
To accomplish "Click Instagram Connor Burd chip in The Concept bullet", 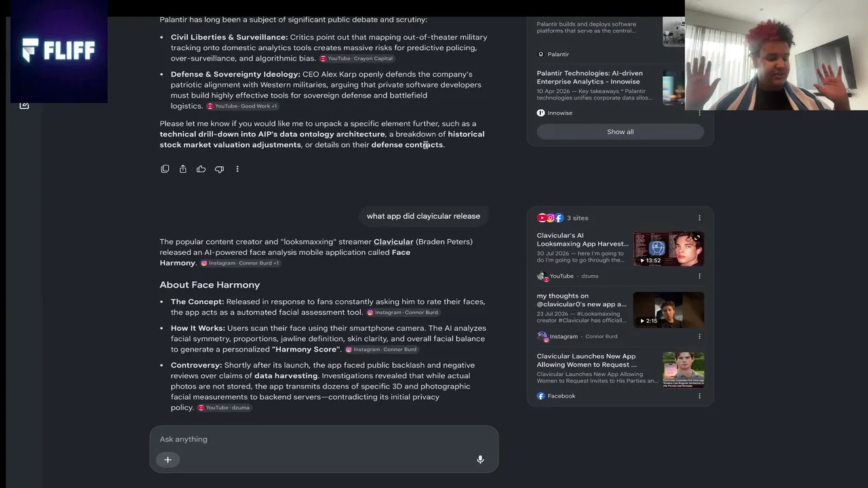I will tap(403, 312).
